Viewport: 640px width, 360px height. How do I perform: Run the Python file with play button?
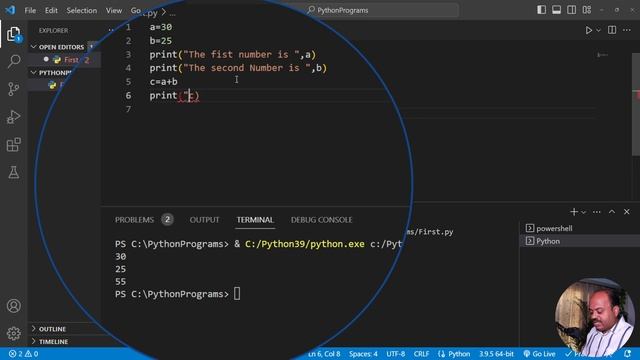[x=588, y=30]
